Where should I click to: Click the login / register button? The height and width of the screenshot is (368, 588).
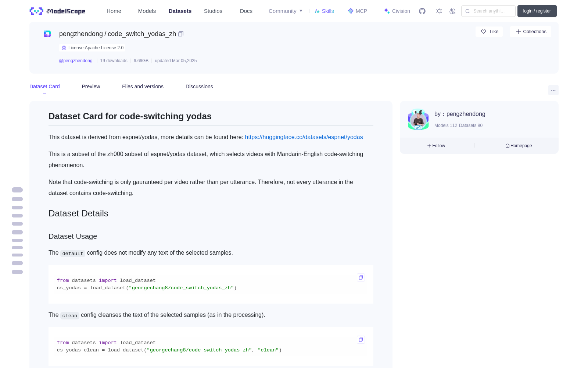pyautogui.click(x=537, y=11)
